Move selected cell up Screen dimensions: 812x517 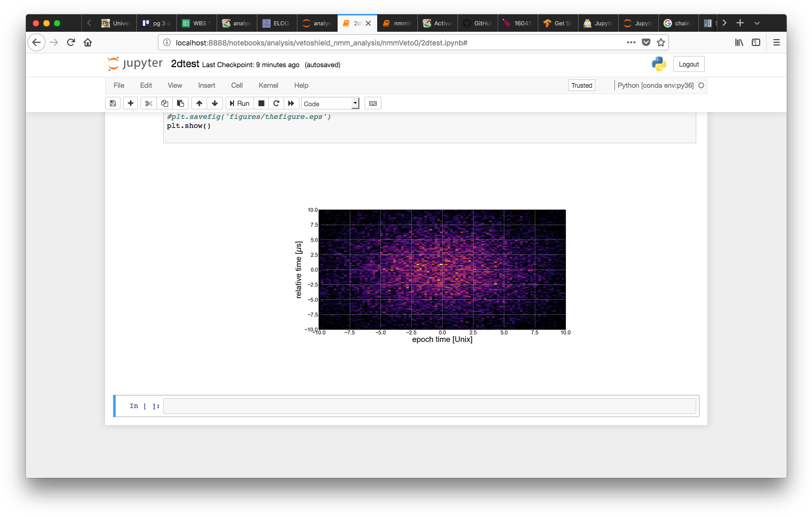coord(199,103)
